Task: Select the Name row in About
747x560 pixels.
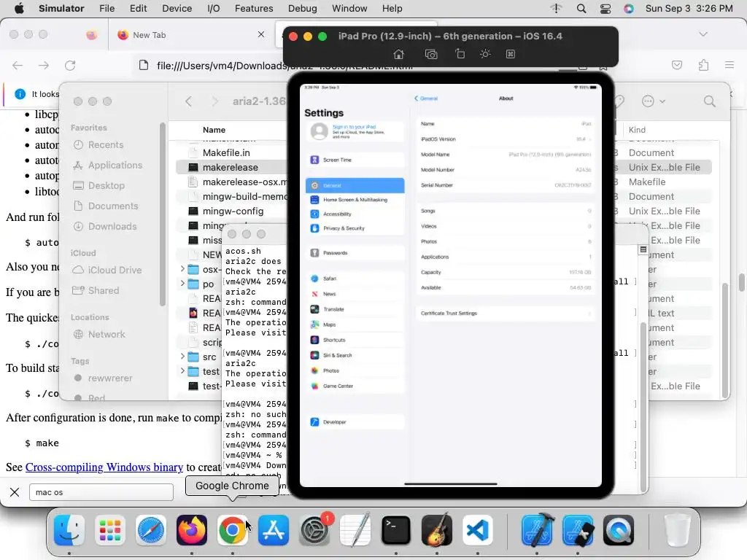Action: [x=506, y=124]
